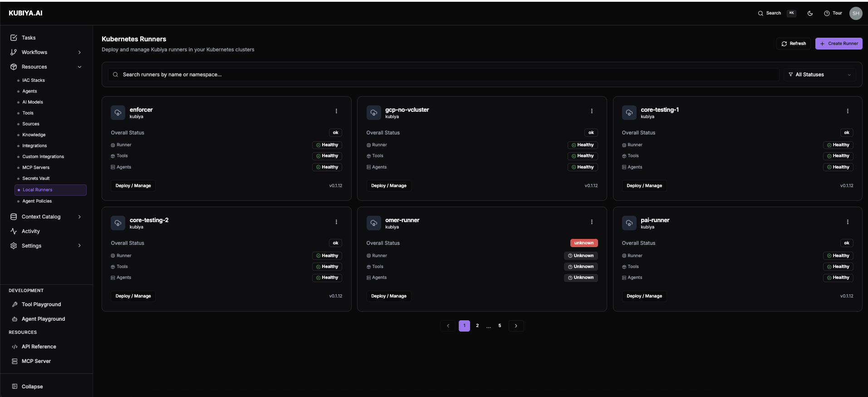Click the Create Runner button

pos(839,44)
